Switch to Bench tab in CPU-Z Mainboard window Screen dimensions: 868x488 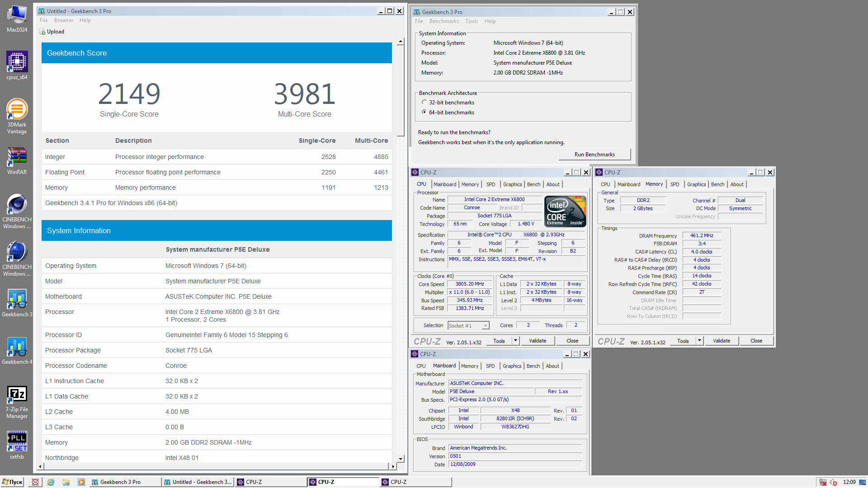[x=533, y=366]
